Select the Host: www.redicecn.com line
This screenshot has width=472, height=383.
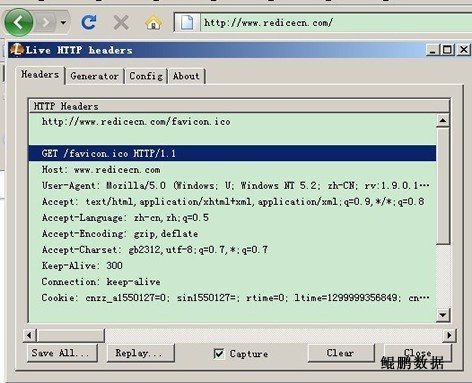tap(232, 169)
